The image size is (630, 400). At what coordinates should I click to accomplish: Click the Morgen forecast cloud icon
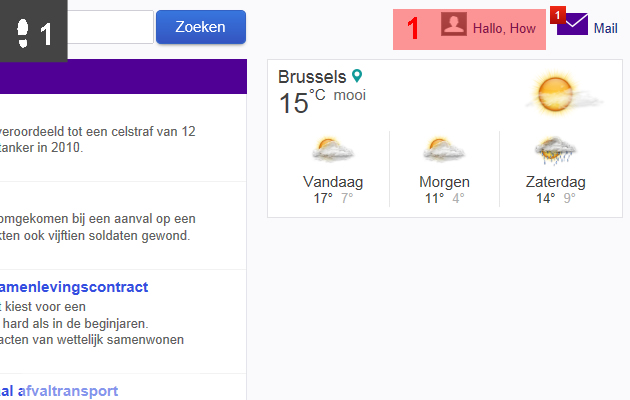(444, 149)
